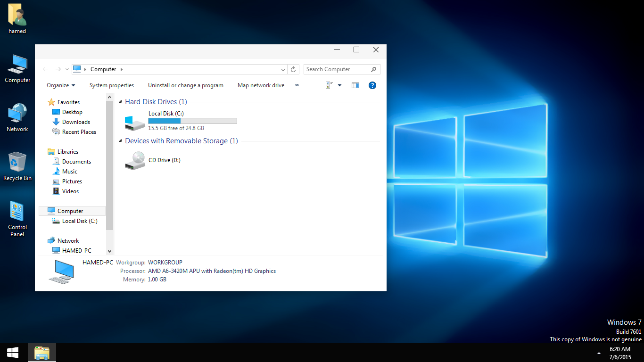The width and height of the screenshot is (644, 362).
Task: Click the refresh icon beside address bar
Action: pyautogui.click(x=293, y=69)
